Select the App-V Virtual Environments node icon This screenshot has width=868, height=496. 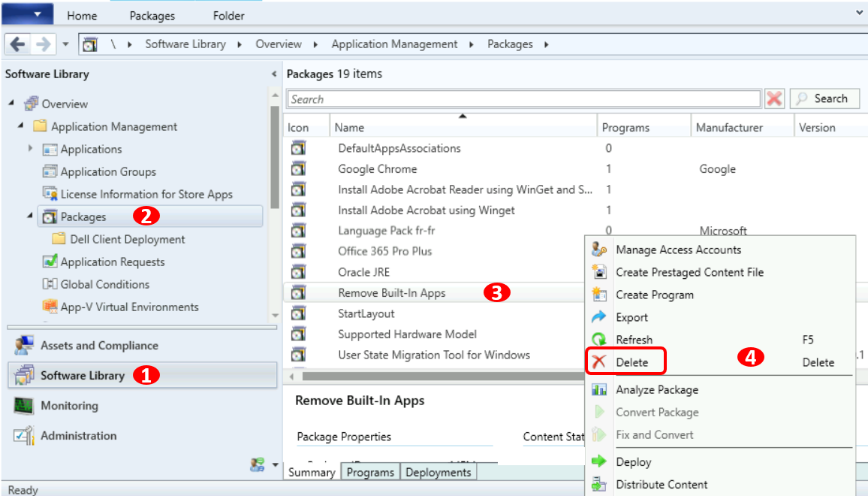50,307
